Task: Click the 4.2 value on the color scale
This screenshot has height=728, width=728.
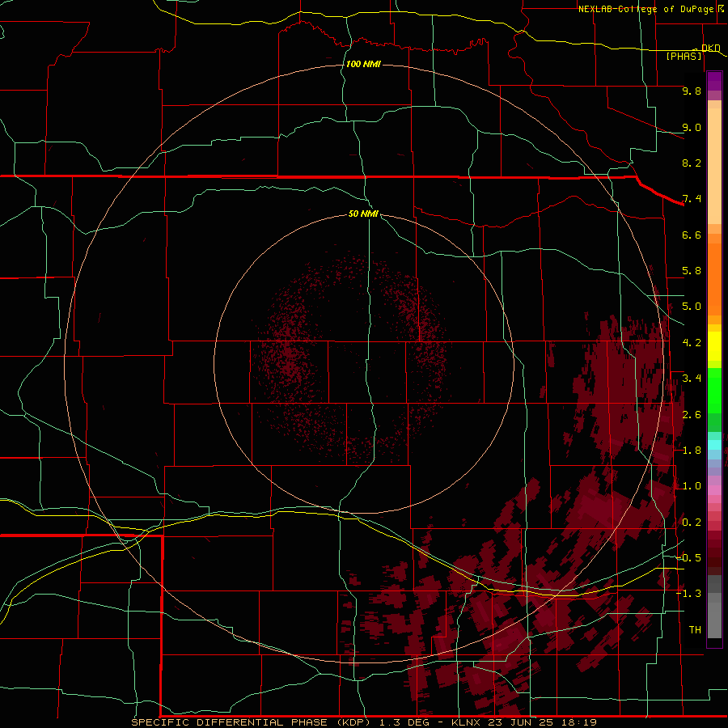Action: pos(692,343)
